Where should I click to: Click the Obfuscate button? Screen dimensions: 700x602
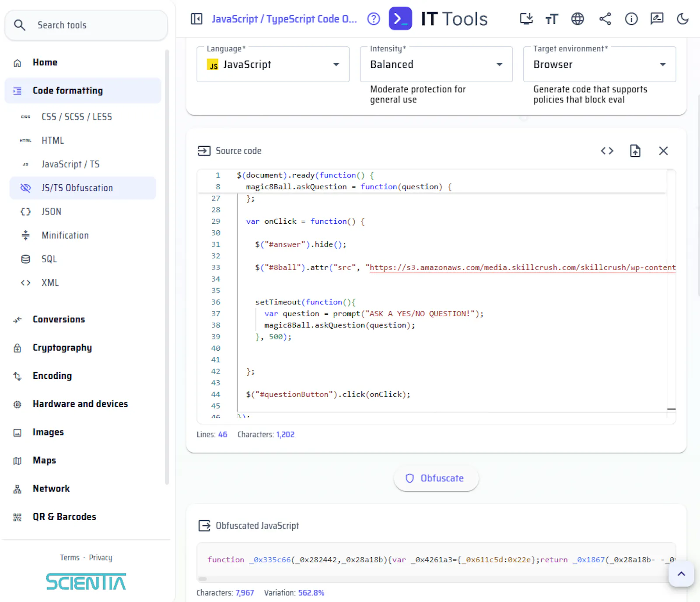pos(436,478)
